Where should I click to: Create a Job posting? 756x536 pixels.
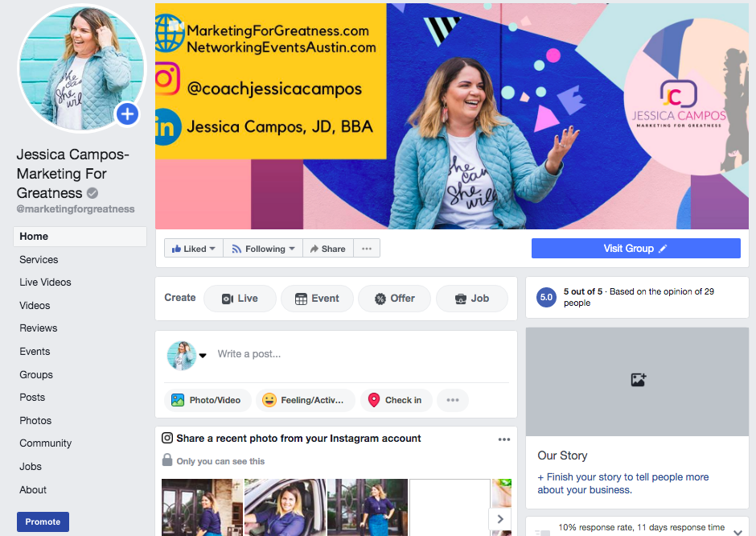(x=472, y=299)
